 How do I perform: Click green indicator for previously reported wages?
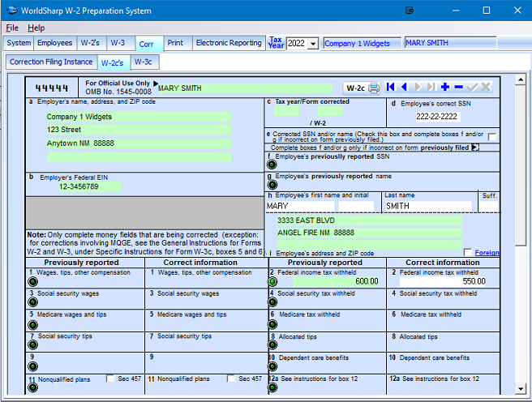[x=33, y=281]
